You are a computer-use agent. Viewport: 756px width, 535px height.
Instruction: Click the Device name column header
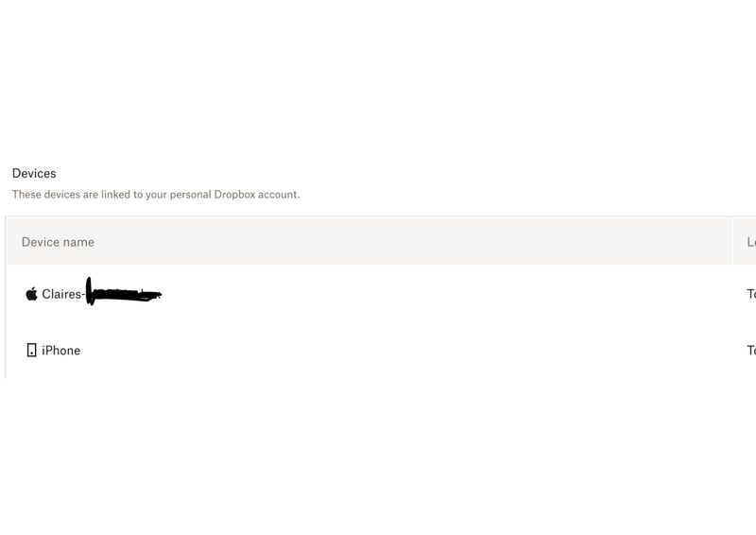(x=58, y=242)
